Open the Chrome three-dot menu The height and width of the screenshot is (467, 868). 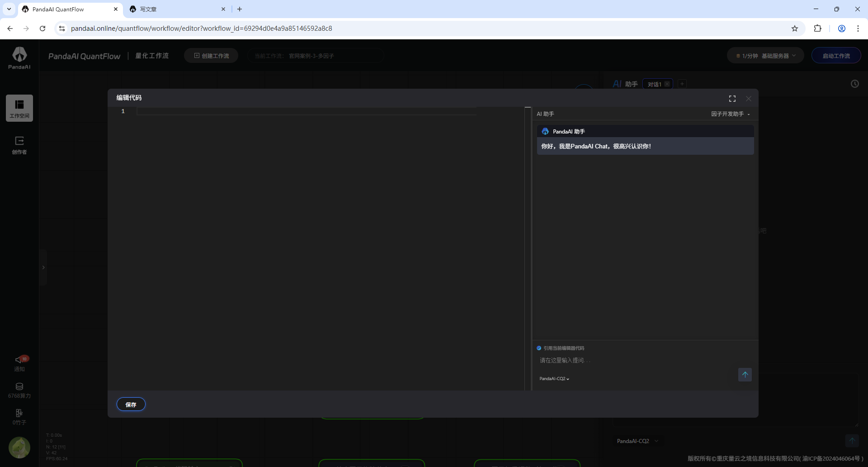tap(858, 29)
